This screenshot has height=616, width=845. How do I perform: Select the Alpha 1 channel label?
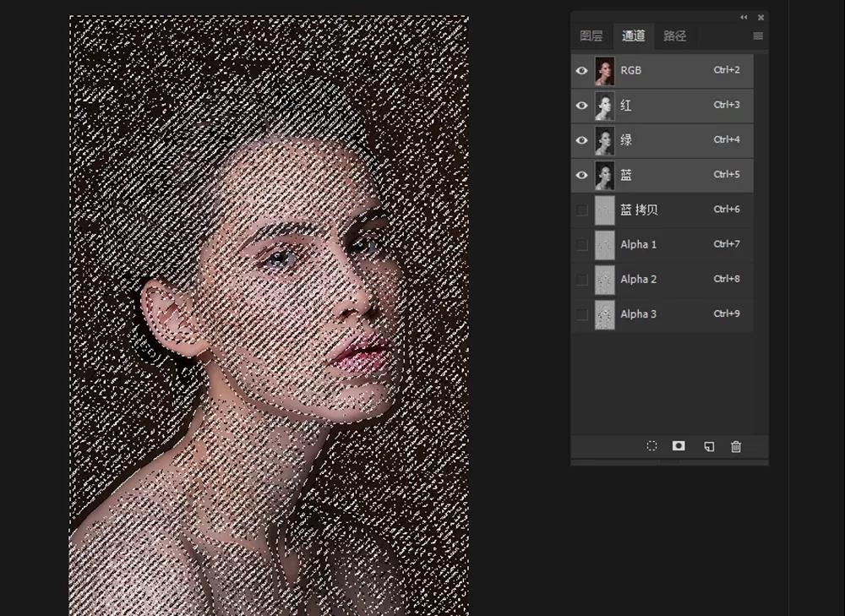coord(639,244)
